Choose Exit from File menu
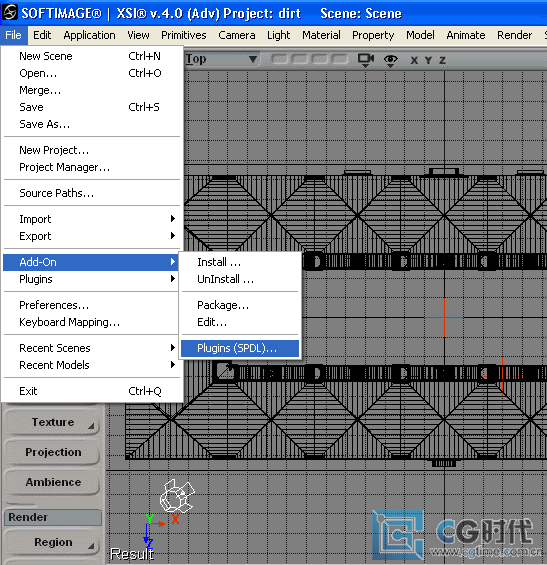Screen dimensions: 547x565 [92, 391]
